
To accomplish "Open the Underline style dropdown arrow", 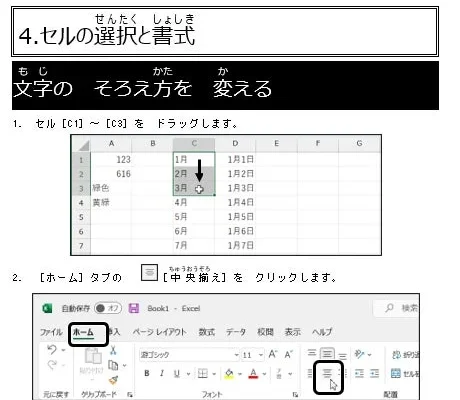I will [x=188, y=374].
